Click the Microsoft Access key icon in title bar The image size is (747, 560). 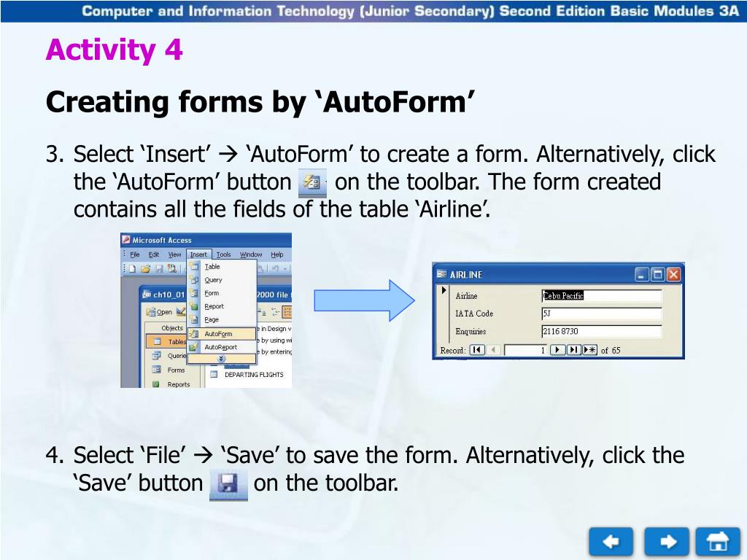click(126, 240)
